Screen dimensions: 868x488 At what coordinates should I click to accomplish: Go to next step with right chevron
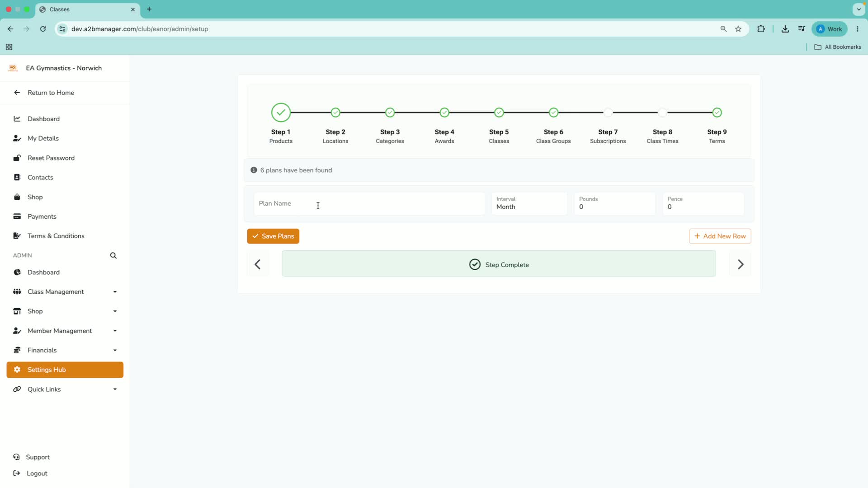tap(741, 264)
